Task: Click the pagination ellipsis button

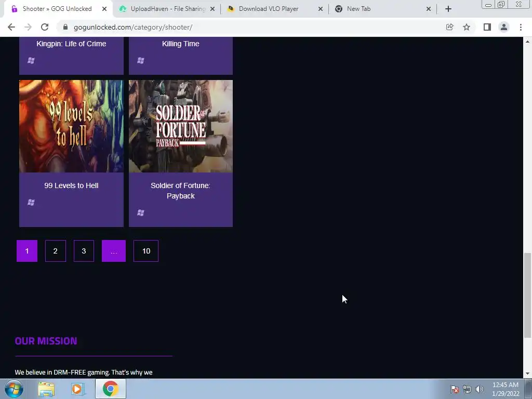Action: [114, 251]
